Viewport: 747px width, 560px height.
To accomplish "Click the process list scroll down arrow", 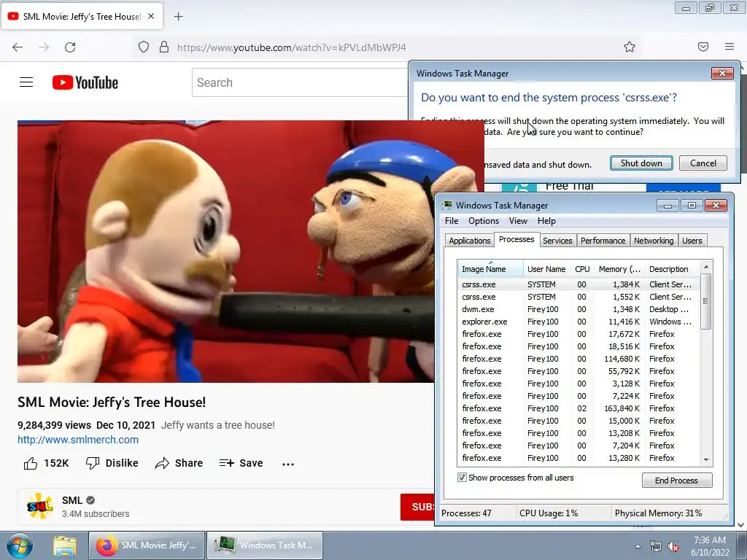I will pyautogui.click(x=706, y=459).
